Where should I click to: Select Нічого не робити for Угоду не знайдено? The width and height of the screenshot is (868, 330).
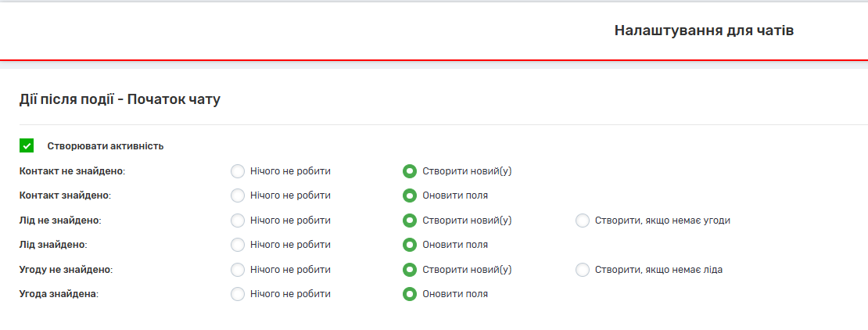[238, 270]
